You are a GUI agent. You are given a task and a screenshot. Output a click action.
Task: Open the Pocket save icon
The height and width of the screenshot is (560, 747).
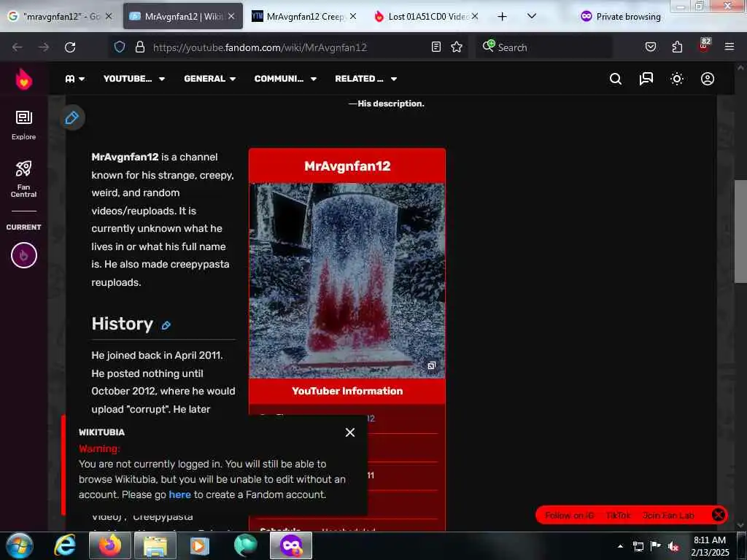651,47
